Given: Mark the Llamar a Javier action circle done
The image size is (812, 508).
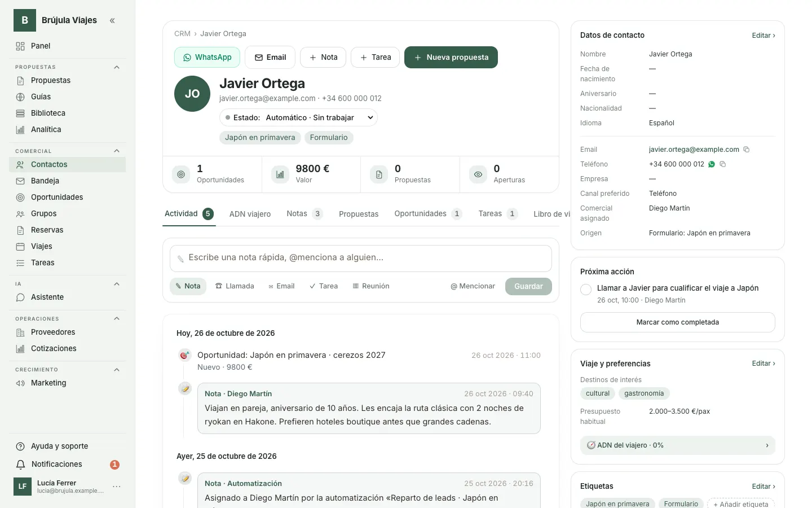Looking at the screenshot, I should [x=586, y=290].
